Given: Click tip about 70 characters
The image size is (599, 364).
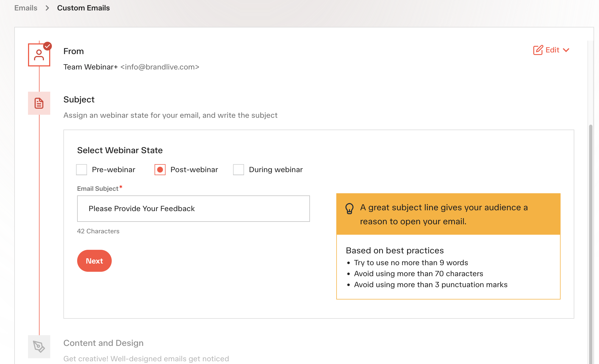Looking at the screenshot, I should (x=419, y=274).
